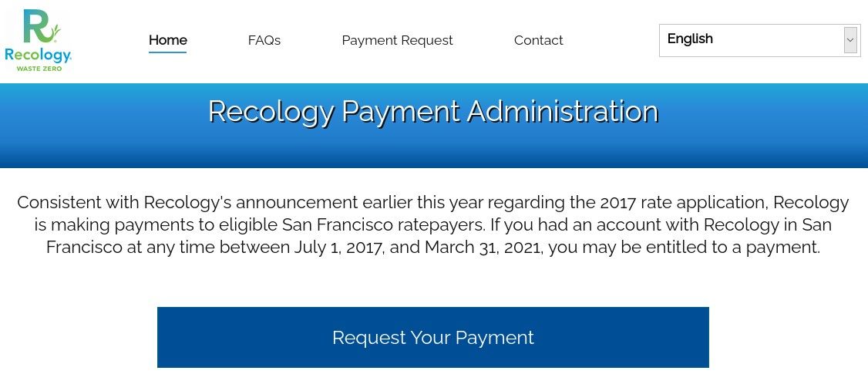Screen dimensions: 868x391
Task: Click the Recology Payment Administration heading
Action: click(432, 112)
